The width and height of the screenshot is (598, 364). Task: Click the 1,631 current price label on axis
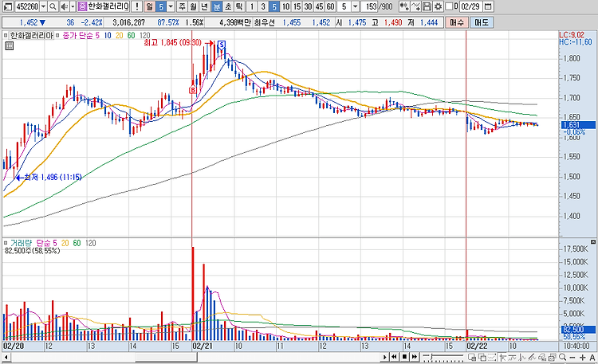pos(577,124)
